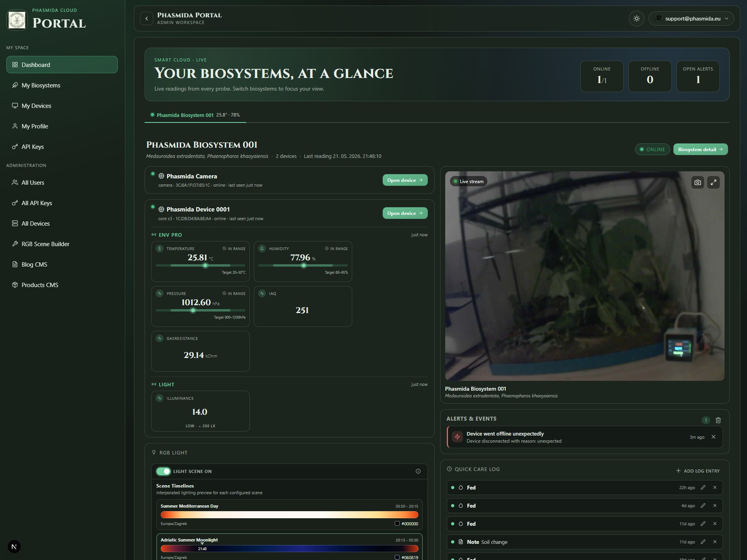This screenshot has width=747, height=560.
Task: Open Blog CMS
Action: tap(62, 264)
